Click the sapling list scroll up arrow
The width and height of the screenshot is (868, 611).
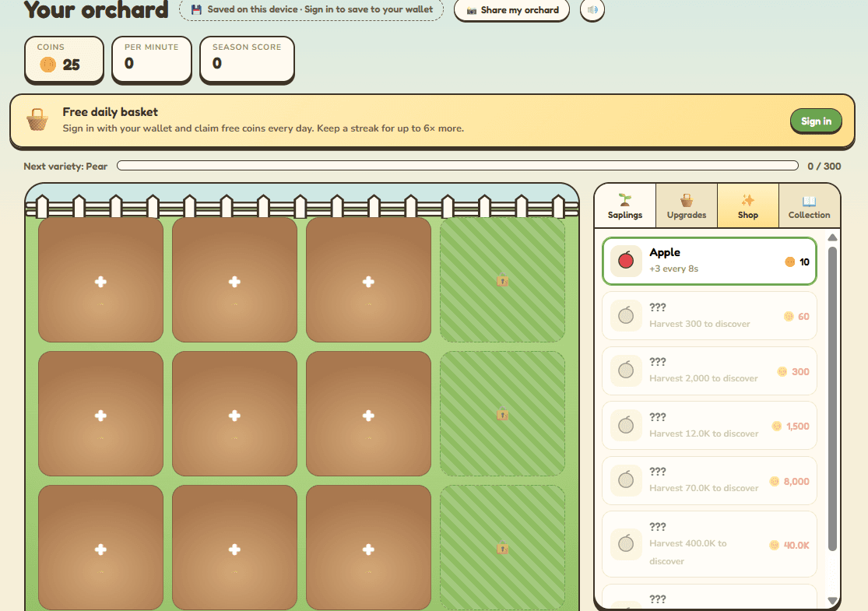pos(832,237)
